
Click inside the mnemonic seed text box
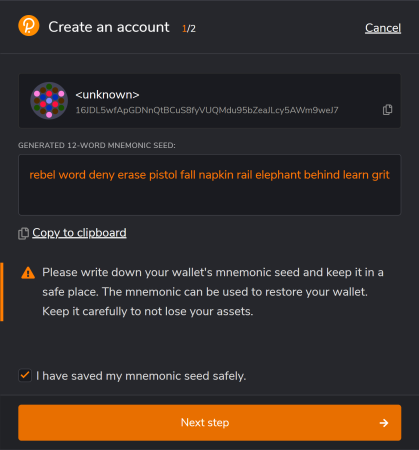pos(209,185)
